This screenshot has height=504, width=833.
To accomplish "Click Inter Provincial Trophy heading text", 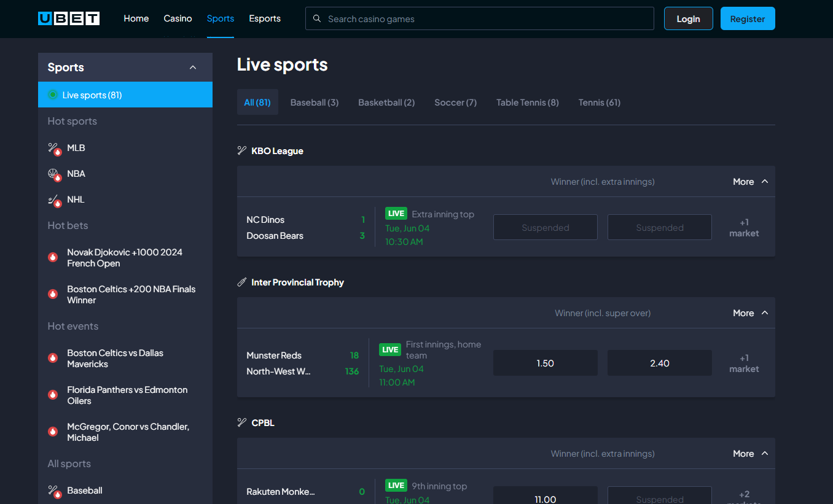I will [297, 282].
